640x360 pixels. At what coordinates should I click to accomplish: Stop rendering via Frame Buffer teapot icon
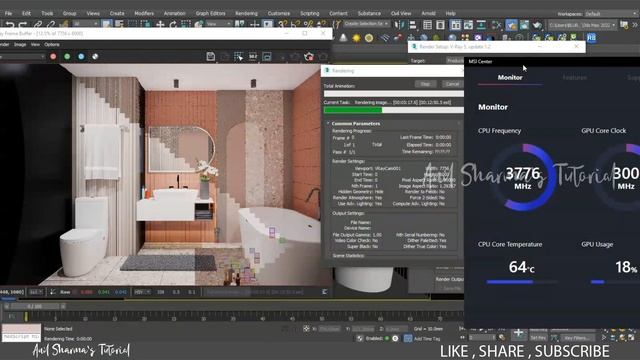pos(309,56)
